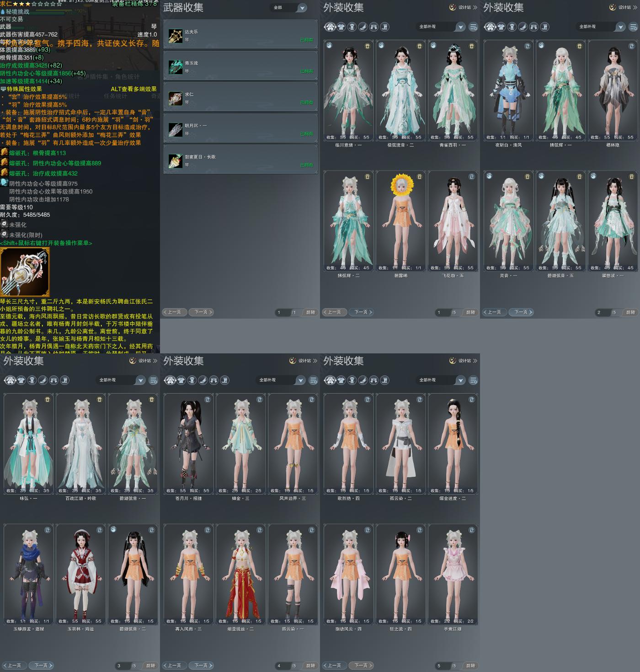The height and width of the screenshot is (672, 640).
Task: Click the 求仁 weapon icon in the list
Action: pyautogui.click(x=175, y=98)
